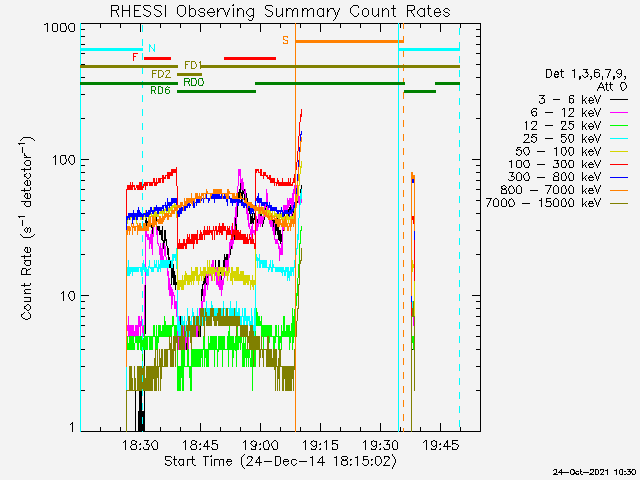Click the 18:45 time axis label
The width and height of the screenshot is (640, 480).
click(x=200, y=445)
